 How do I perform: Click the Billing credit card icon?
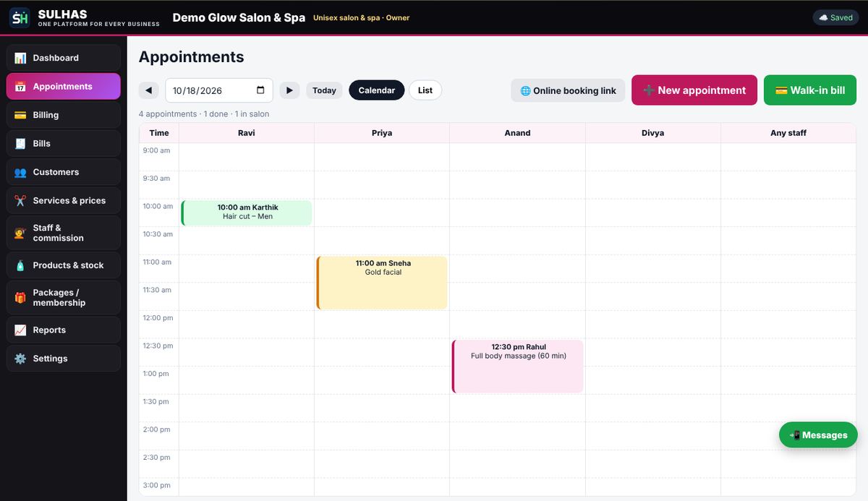(20, 115)
